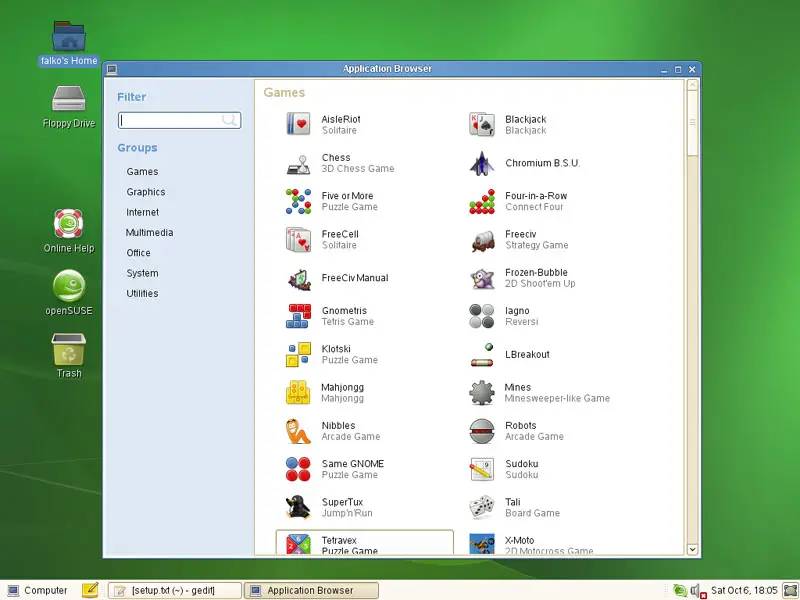The height and width of the screenshot is (600, 800).
Task: Launch the Robots arcade icon
Action: (x=482, y=431)
